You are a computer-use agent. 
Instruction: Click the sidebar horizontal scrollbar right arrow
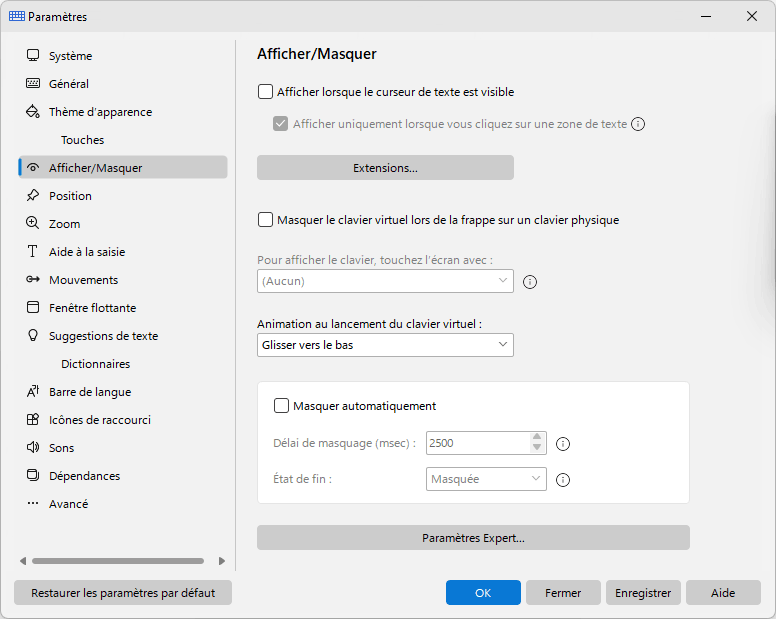[222, 561]
